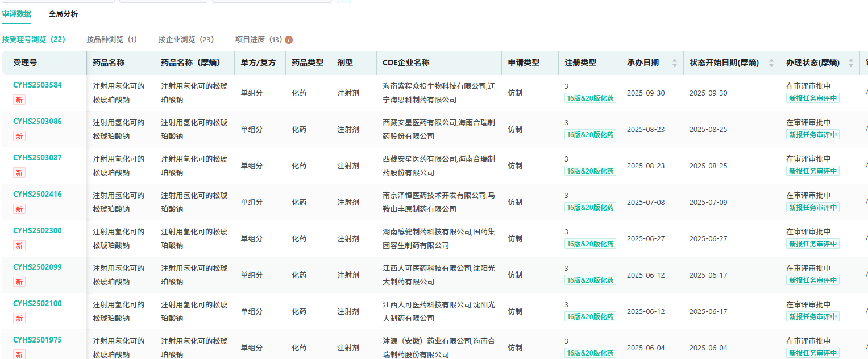Screen dimensions: 868x359
Task: Select the 按受理号浏览 (22) view
Action: click(34, 40)
